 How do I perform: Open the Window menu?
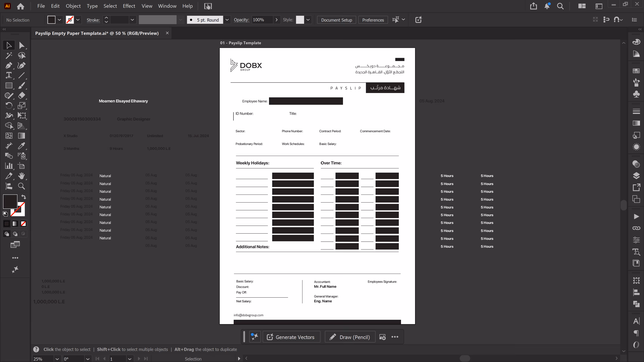[x=167, y=6]
